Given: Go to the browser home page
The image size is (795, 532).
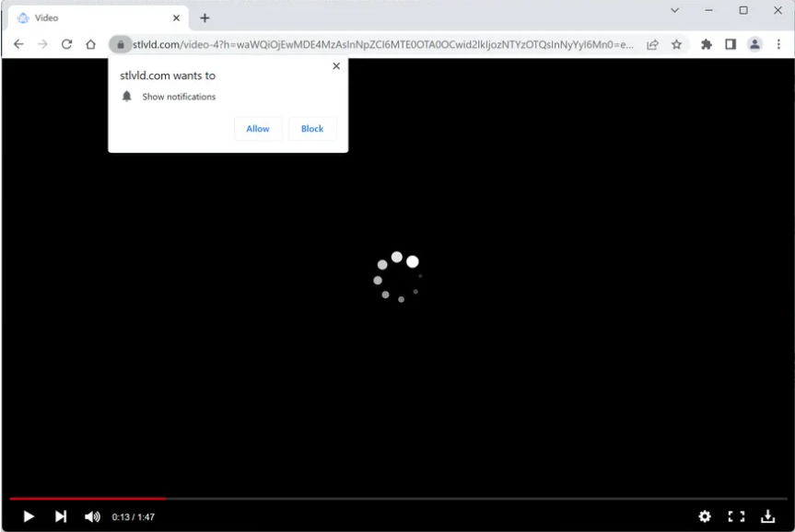Looking at the screenshot, I should point(90,44).
